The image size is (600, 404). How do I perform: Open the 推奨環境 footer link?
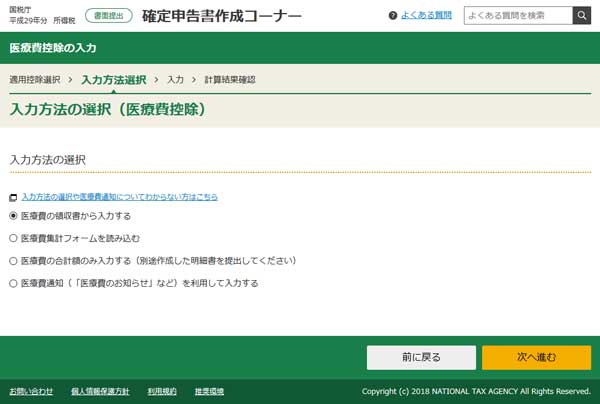(x=208, y=390)
